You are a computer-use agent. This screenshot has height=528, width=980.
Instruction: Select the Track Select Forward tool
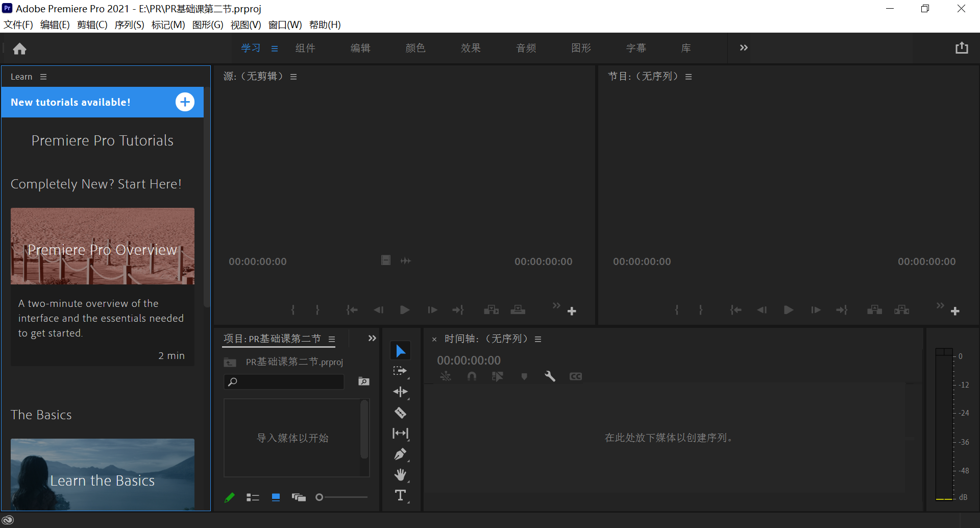401,371
